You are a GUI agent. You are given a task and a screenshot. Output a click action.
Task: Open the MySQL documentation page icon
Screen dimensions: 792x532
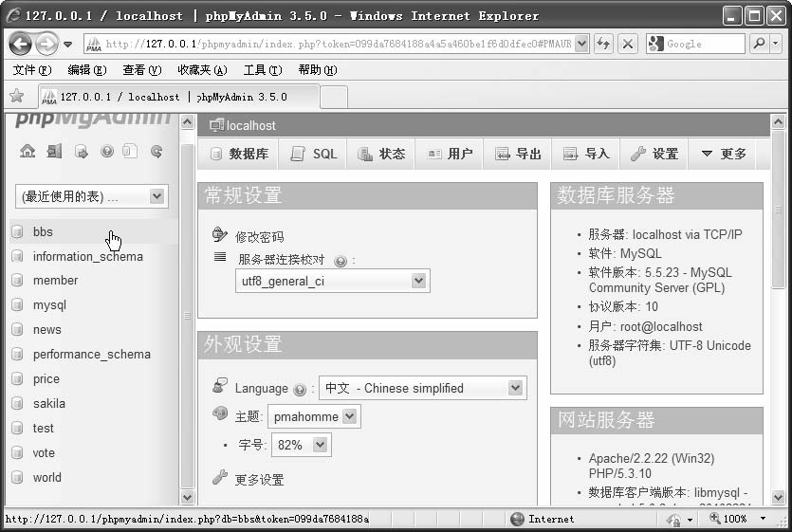pyautogui.click(x=130, y=151)
